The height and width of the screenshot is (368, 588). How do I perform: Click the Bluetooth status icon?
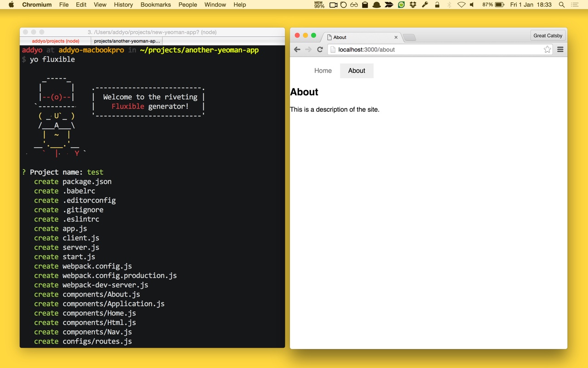click(x=449, y=5)
